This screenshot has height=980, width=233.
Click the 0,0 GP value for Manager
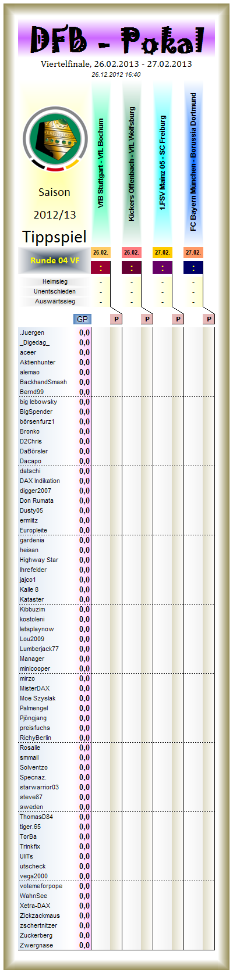coord(84,659)
